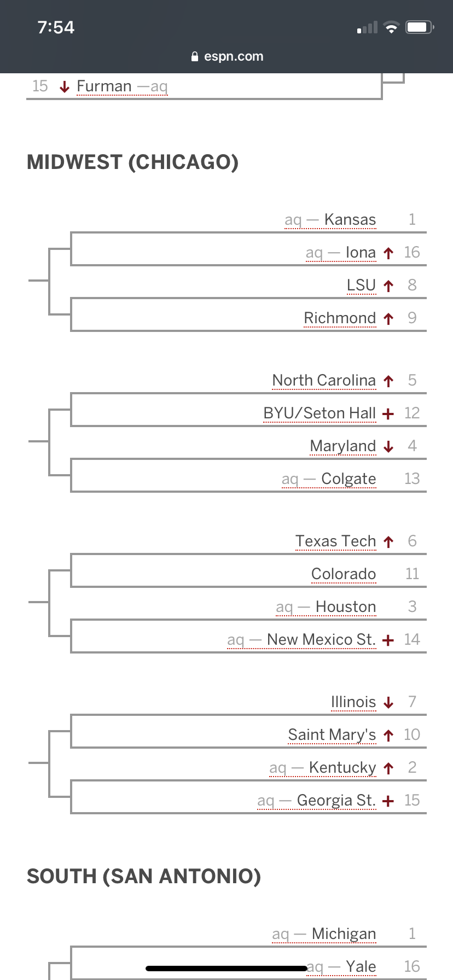
Task: Tap the down arrow beside Illinois
Action: pos(388,703)
